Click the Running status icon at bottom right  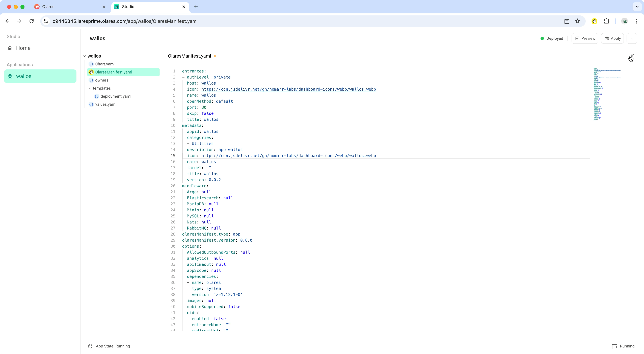tap(614, 346)
